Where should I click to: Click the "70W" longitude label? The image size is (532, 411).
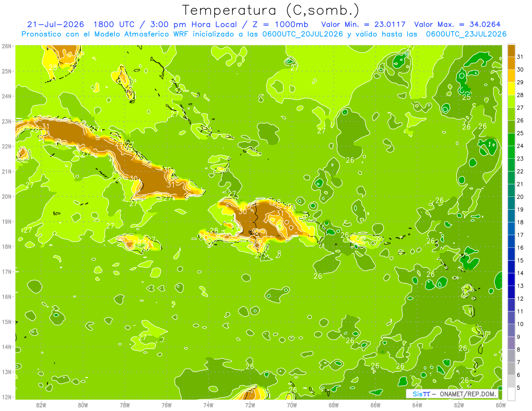coord(292,404)
